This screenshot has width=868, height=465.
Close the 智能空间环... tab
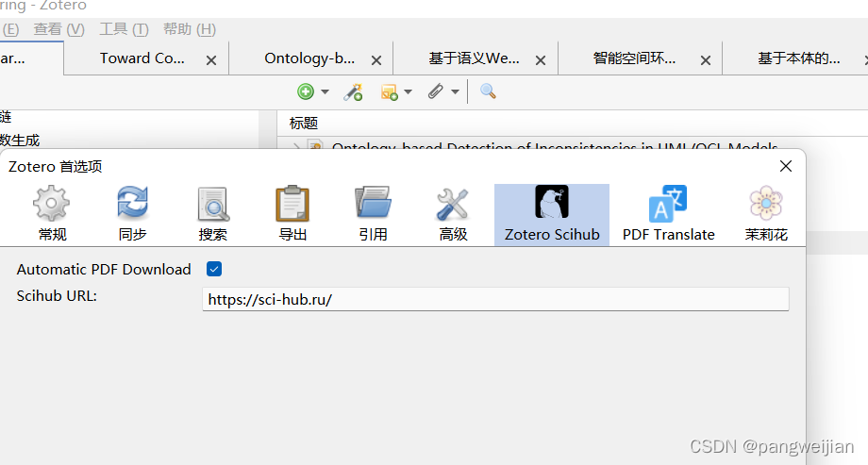[x=706, y=60]
